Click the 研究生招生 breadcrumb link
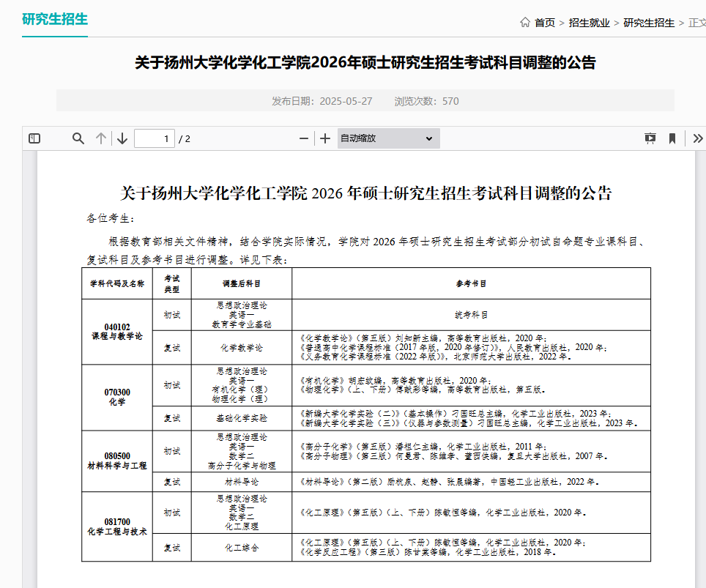Image resolution: width=706 pixels, height=588 pixels. click(649, 23)
